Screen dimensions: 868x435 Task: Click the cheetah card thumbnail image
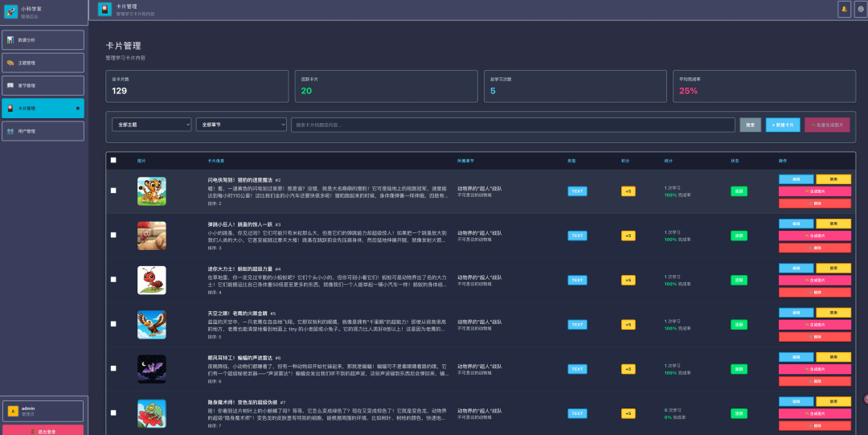pyautogui.click(x=151, y=191)
